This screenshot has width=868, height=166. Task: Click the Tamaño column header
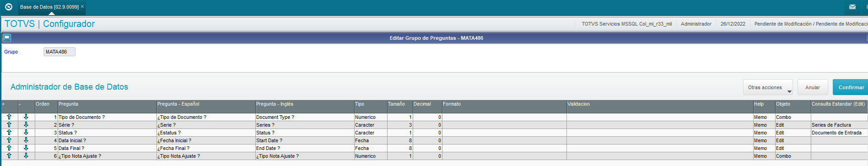point(400,107)
